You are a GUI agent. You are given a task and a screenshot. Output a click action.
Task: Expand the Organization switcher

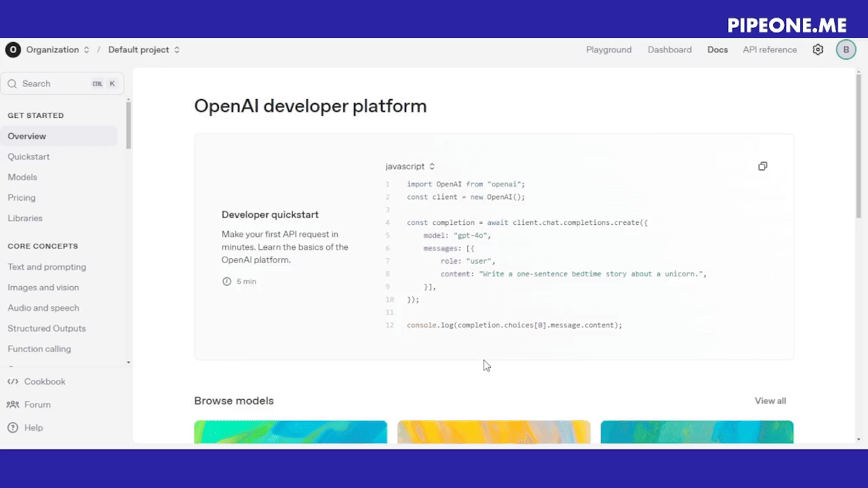tap(58, 49)
